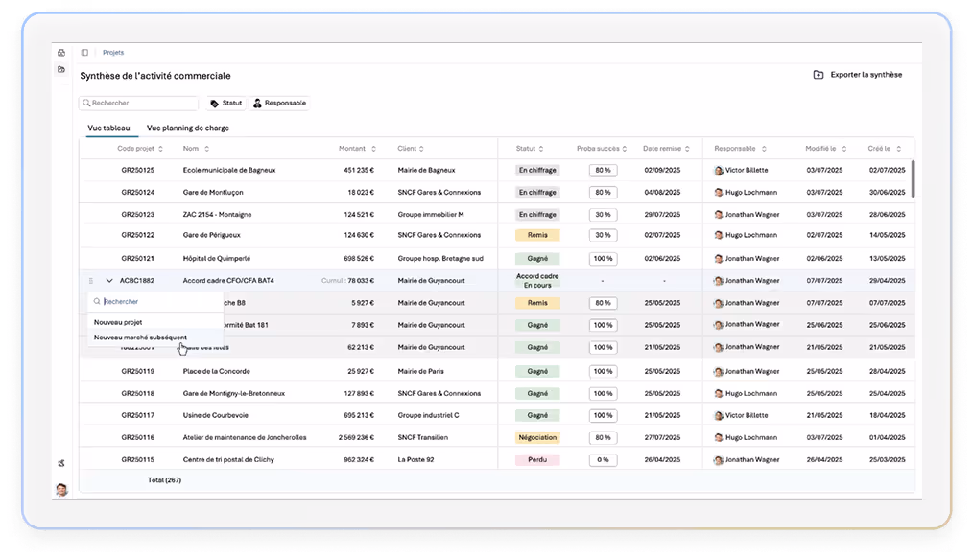Screen dimensions: 973x560
Task: Sort by the Date remise column arrows
Action: tap(687, 149)
